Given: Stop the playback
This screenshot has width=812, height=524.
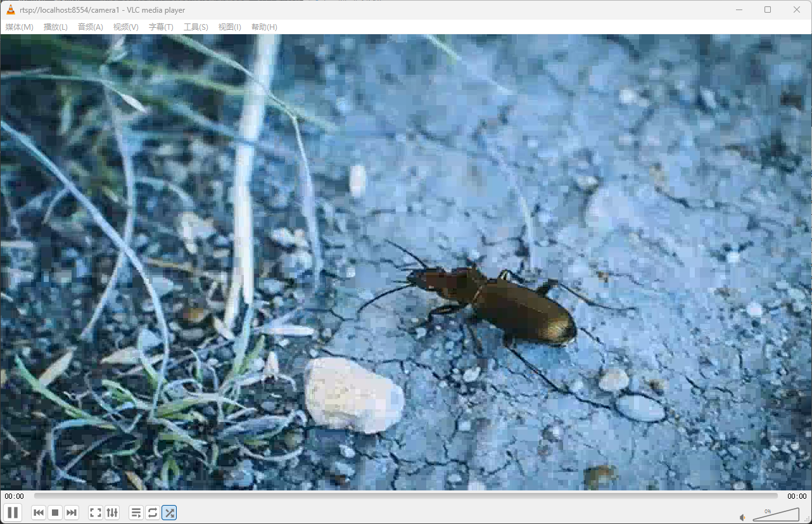Looking at the screenshot, I should pos(55,513).
